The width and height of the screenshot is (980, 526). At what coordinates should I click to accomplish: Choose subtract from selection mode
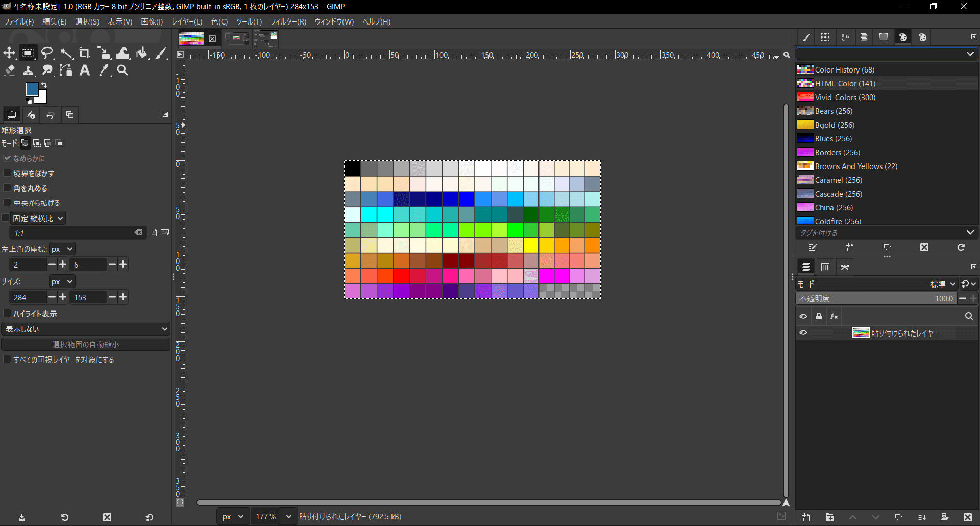coord(48,143)
